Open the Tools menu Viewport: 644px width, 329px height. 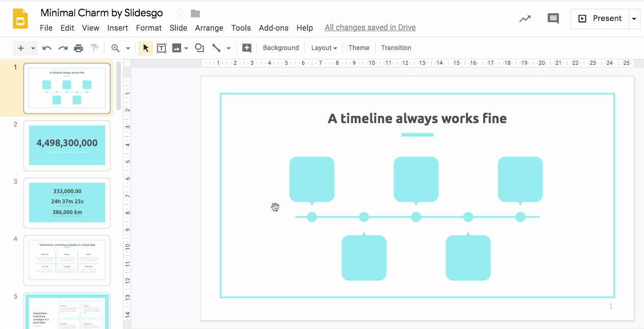pyautogui.click(x=241, y=28)
